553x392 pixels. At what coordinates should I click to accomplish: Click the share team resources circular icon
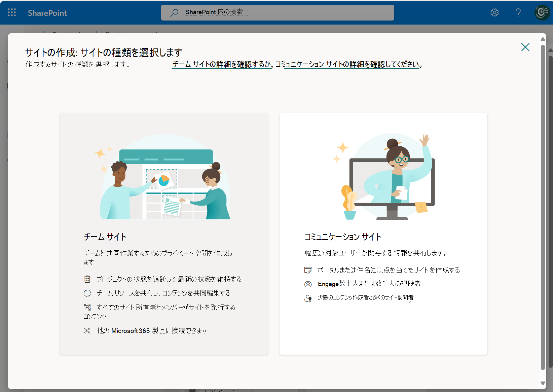click(87, 293)
